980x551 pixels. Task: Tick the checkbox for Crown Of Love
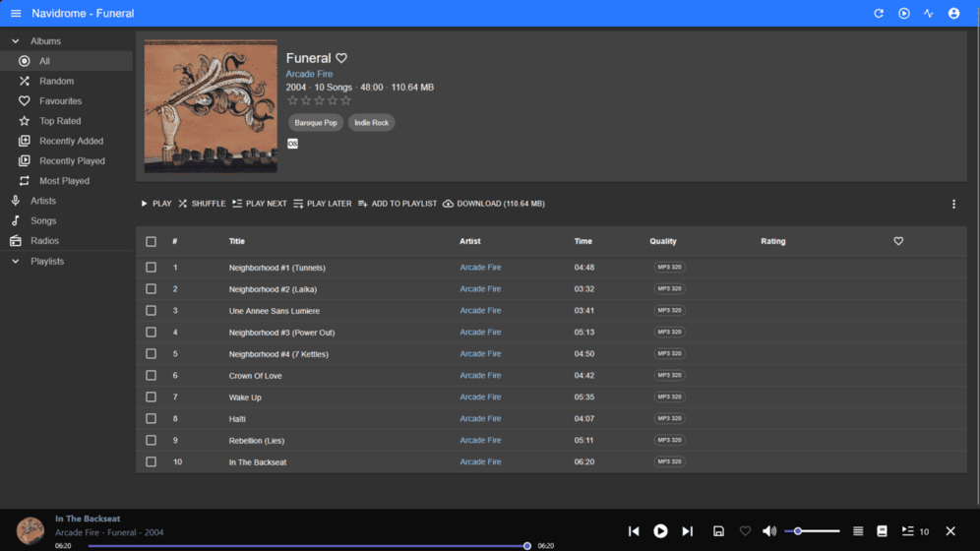coord(151,376)
